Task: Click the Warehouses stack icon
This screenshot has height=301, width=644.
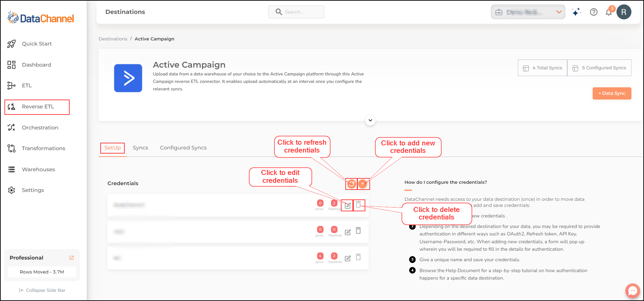Action: pyautogui.click(x=12, y=170)
